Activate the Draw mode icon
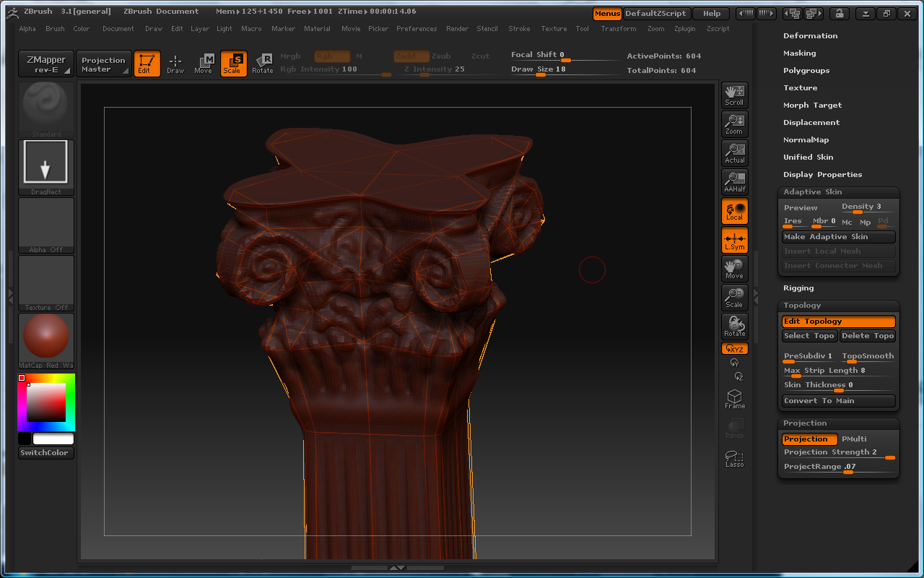 coord(175,64)
